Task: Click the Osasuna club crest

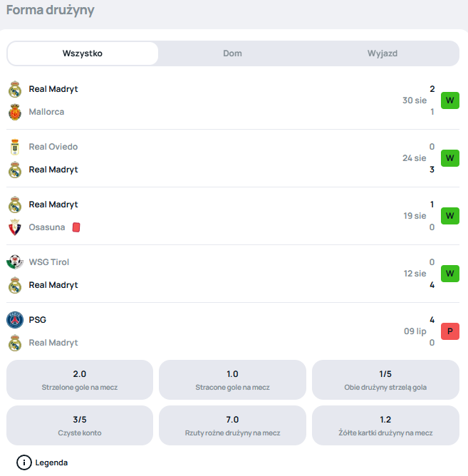Action: [15, 227]
